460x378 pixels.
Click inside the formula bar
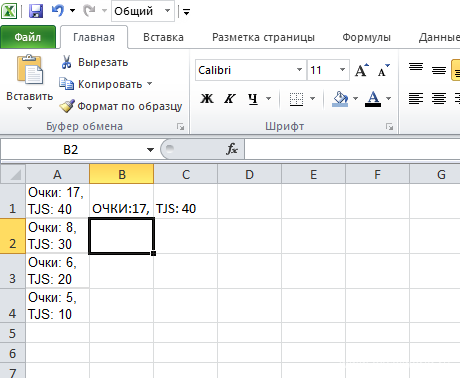pos(352,150)
